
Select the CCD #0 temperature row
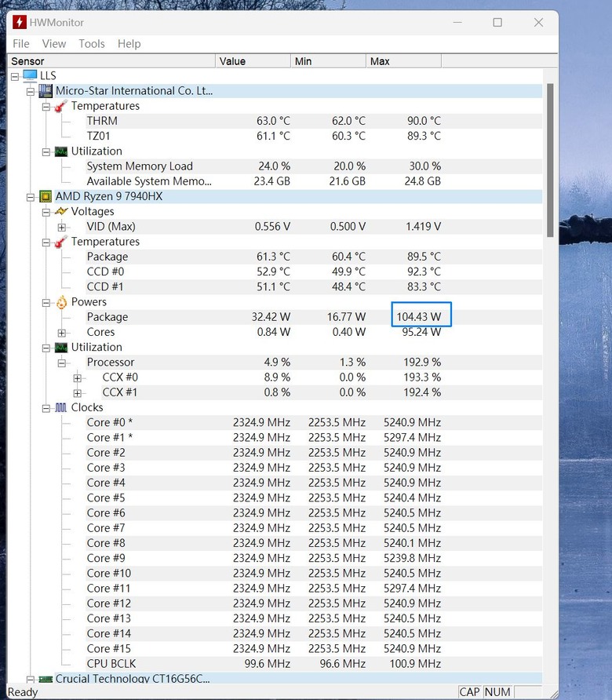[314, 272]
